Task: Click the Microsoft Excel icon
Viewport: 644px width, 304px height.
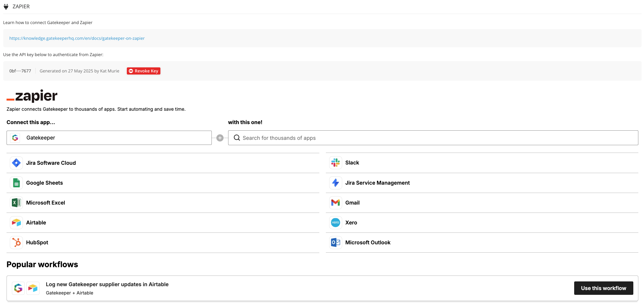Action: (x=16, y=203)
